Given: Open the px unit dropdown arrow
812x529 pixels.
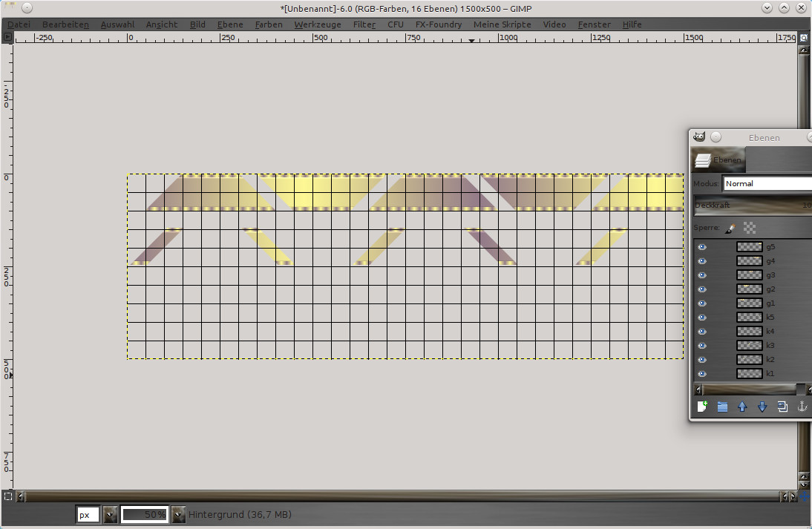Looking at the screenshot, I should tap(110, 514).
